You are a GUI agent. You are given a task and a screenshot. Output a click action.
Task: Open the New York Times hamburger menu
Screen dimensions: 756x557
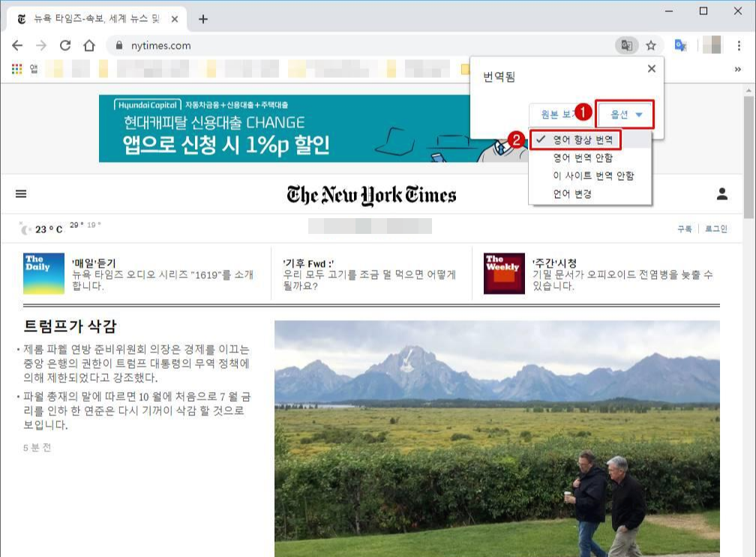(x=20, y=193)
